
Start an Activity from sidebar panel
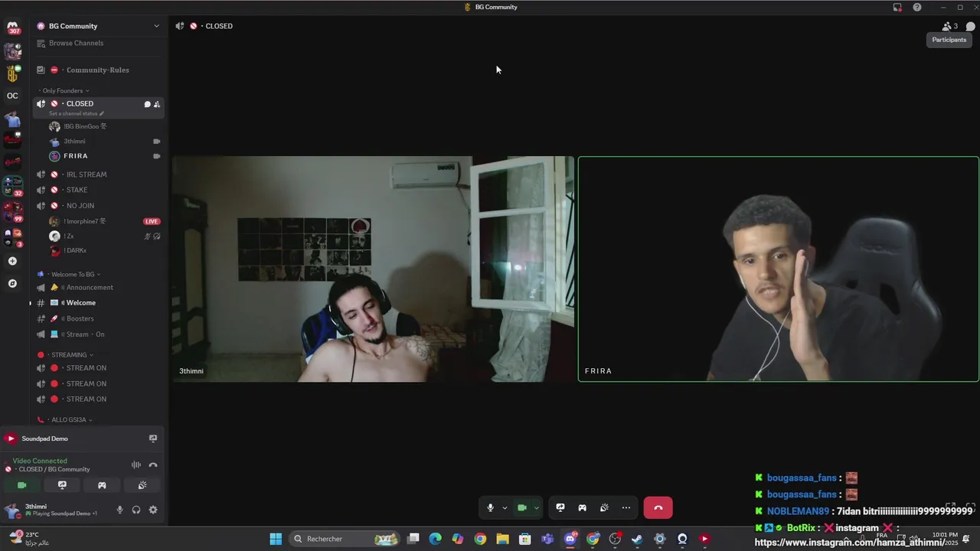[102, 485]
